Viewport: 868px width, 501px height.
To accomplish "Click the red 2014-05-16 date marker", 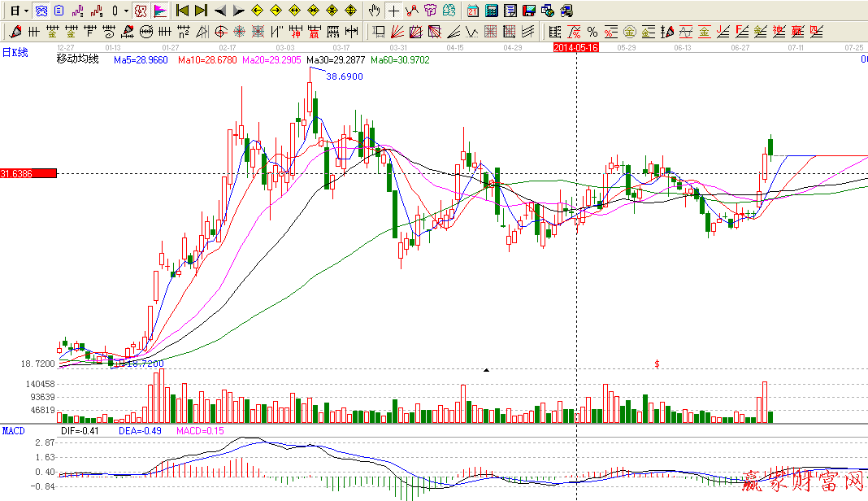I will tap(576, 48).
